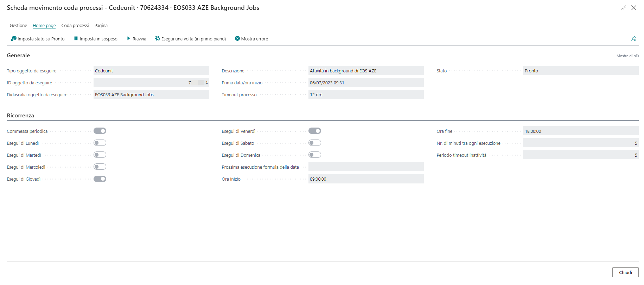This screenshot has width=644, height=285.
Task: Toggle the Commessa periodica switch
Action: tap(100, 131)
